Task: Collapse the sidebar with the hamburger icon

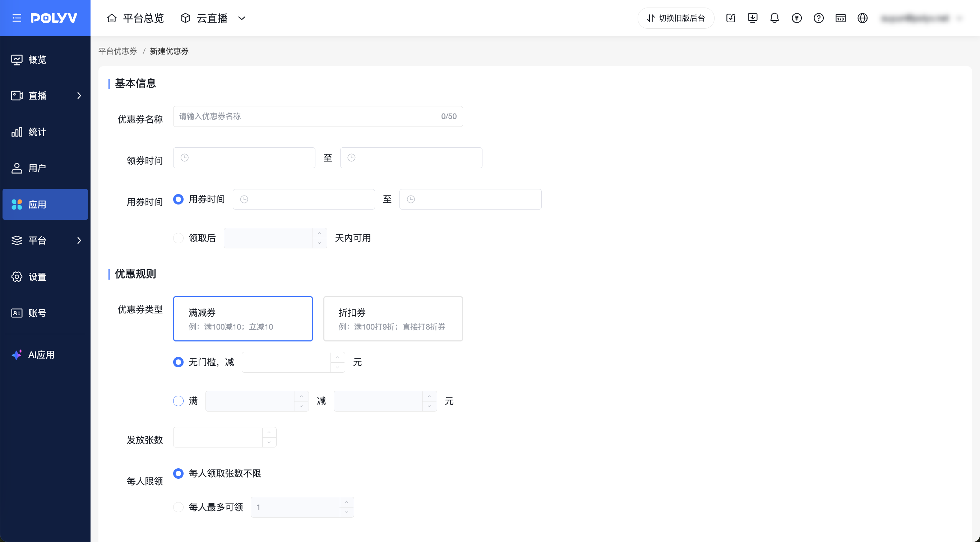Action: [17, 18]
